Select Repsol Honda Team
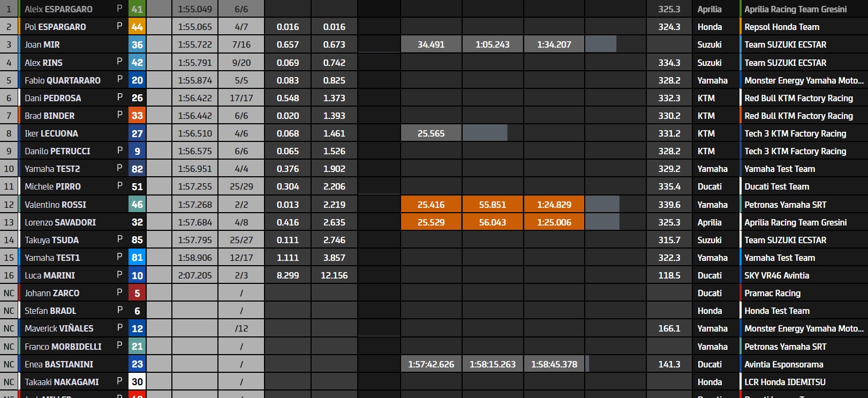The width and height of the screenshot is (868, 398). (x=782, y=27)
